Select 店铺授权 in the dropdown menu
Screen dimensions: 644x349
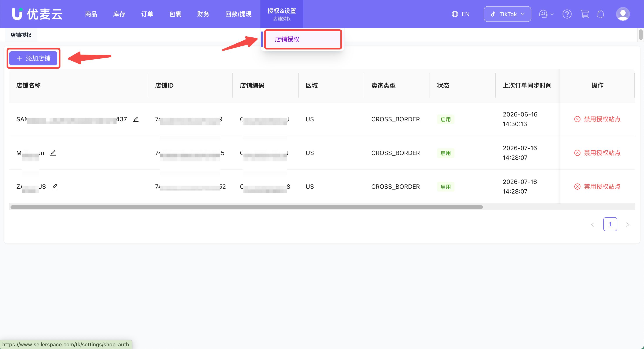(303, 39)
